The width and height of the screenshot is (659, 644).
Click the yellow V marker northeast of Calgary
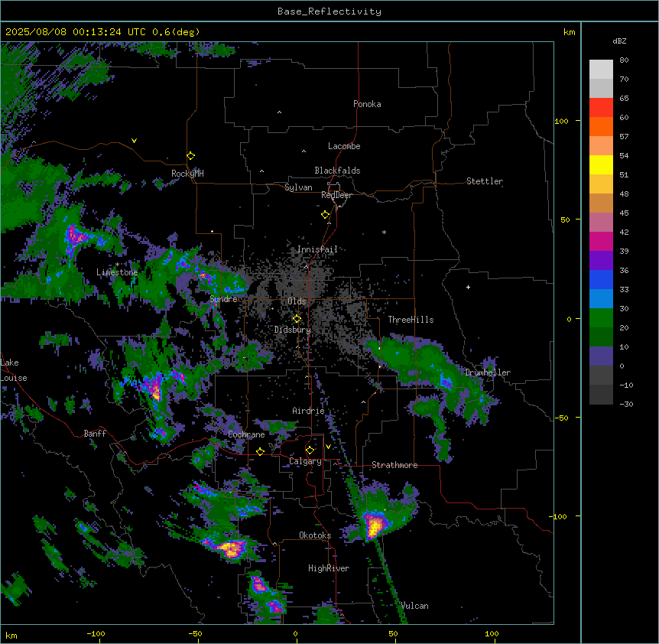coord(328,447)
